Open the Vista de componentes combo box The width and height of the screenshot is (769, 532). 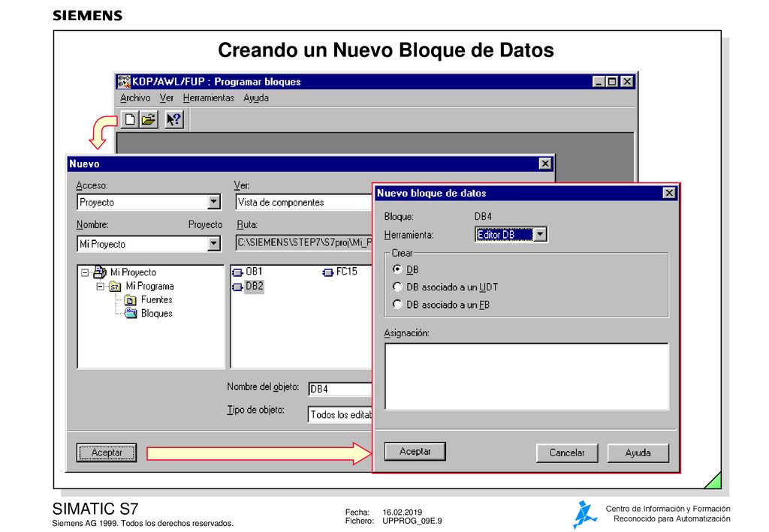[303, 203]
